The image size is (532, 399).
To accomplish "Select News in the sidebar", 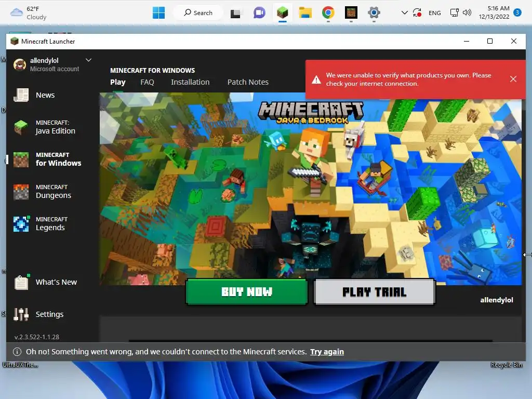I will click(x=45, y=95).
